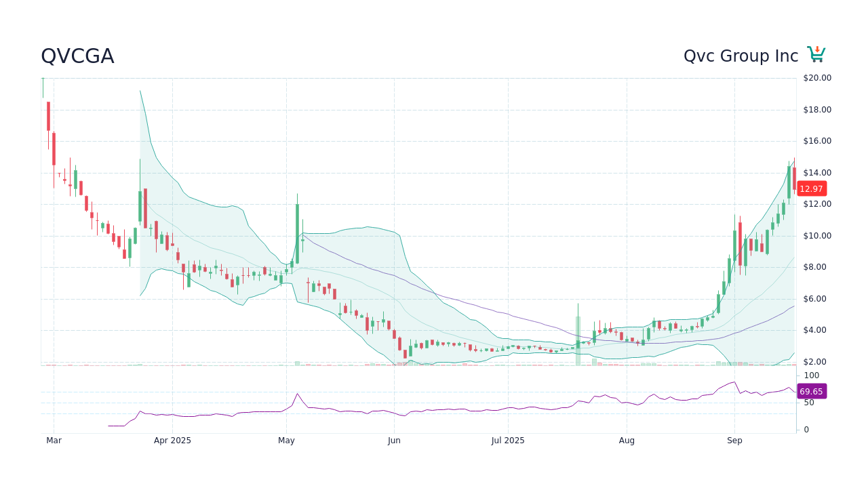Select the $14.00 price axis label
Viewport: 868px width, 488px height.
(x=817, y=173)
